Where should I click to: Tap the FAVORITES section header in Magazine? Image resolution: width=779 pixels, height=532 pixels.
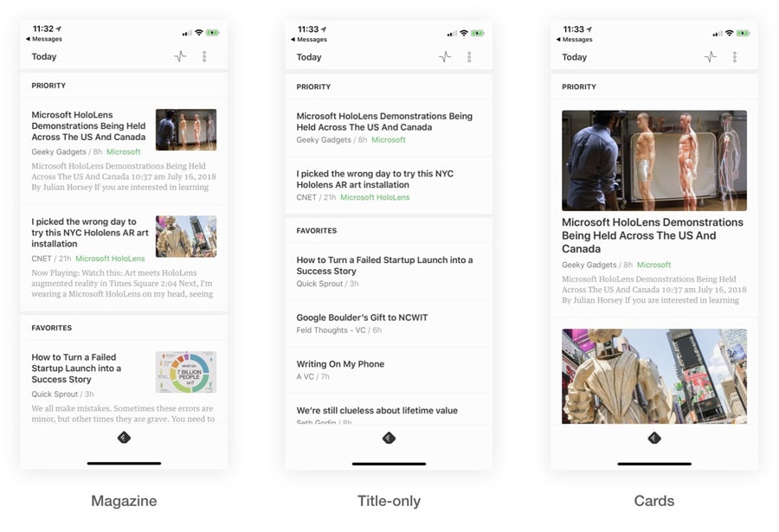click(x=52, y=328)
